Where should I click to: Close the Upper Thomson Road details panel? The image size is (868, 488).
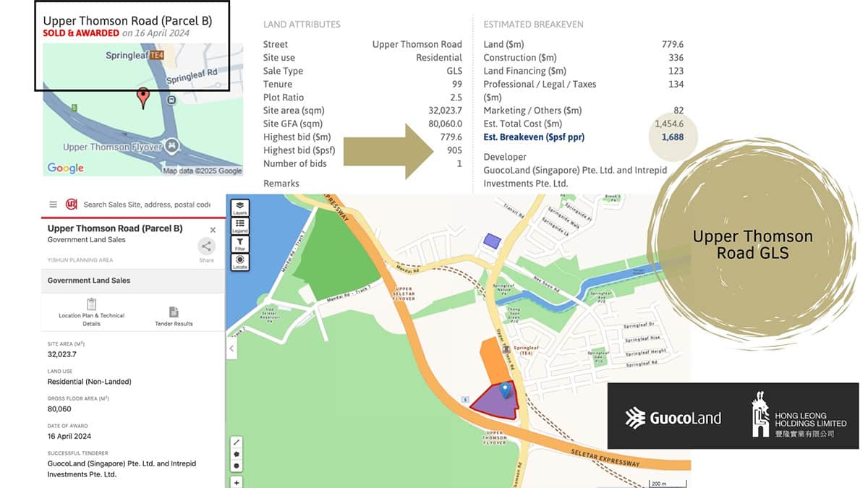pos(213,230)
